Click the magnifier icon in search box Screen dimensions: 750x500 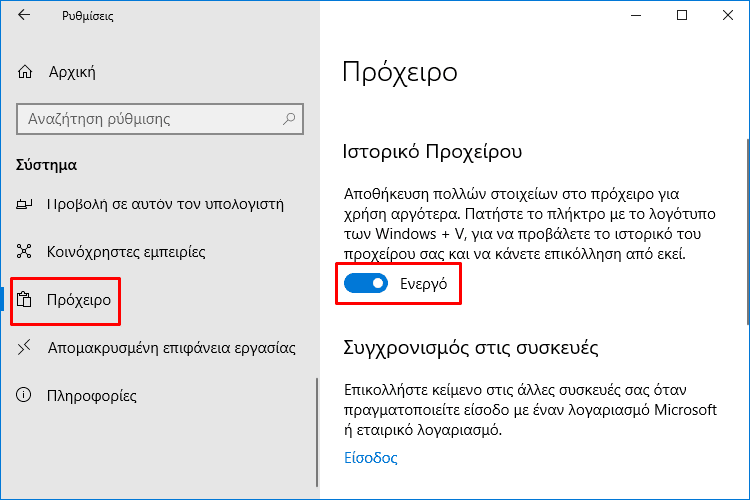click(x=289, y=118)
